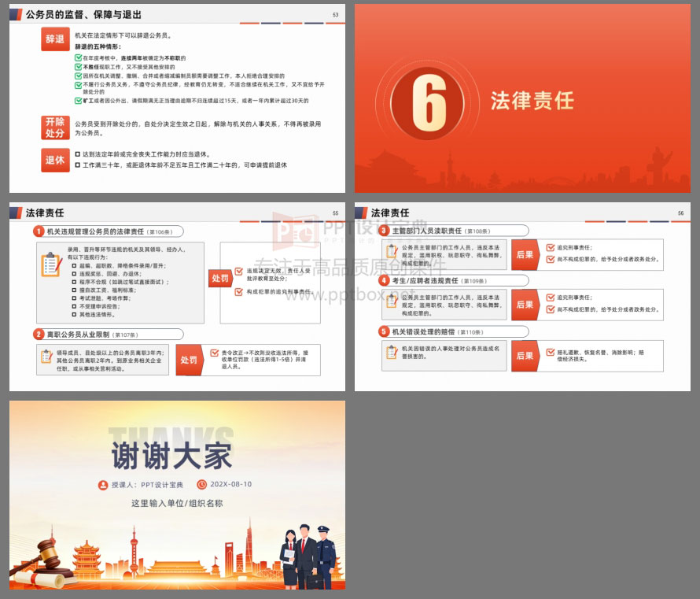Click the presenter icon beside 授课人

tap(103, 485)
